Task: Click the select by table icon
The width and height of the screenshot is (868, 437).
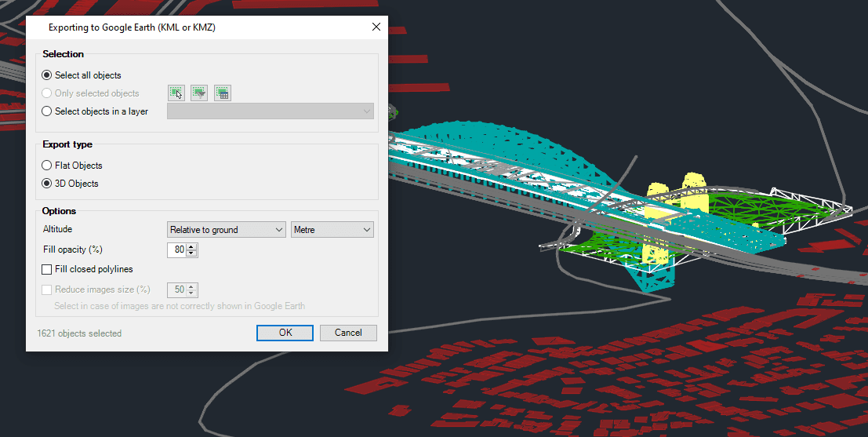Action: [222, 93]
